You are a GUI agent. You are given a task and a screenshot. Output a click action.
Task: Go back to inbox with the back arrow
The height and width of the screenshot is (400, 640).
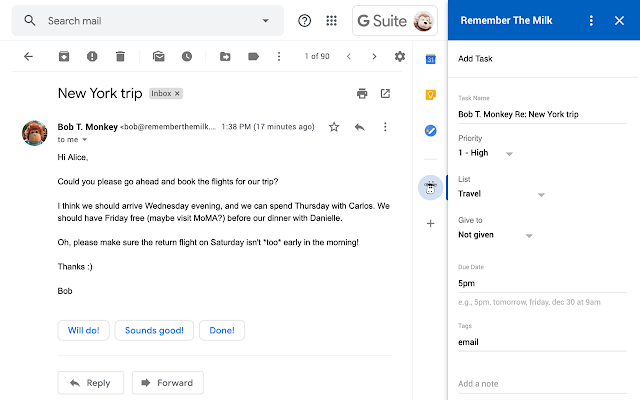click(28, 56)
